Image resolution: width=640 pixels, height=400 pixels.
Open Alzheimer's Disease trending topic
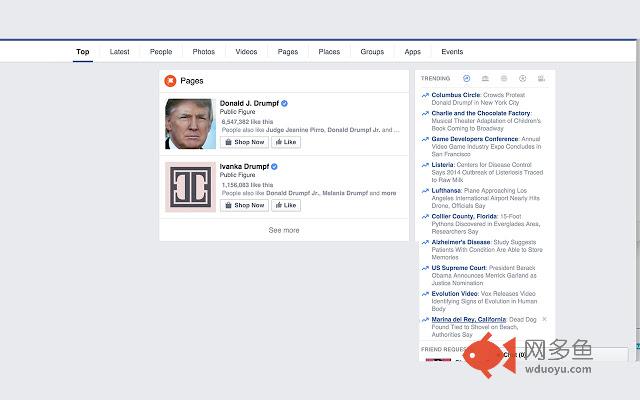461,242
